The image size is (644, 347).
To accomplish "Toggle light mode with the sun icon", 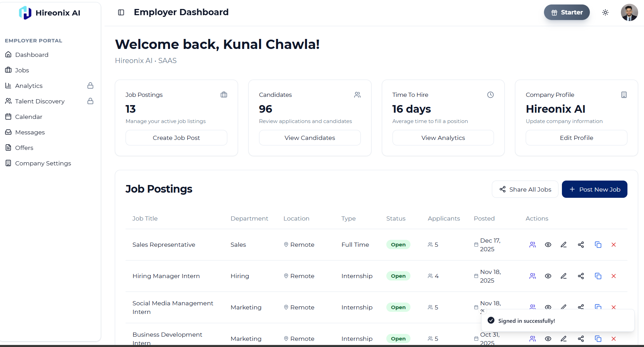I will tap(605, 12).
